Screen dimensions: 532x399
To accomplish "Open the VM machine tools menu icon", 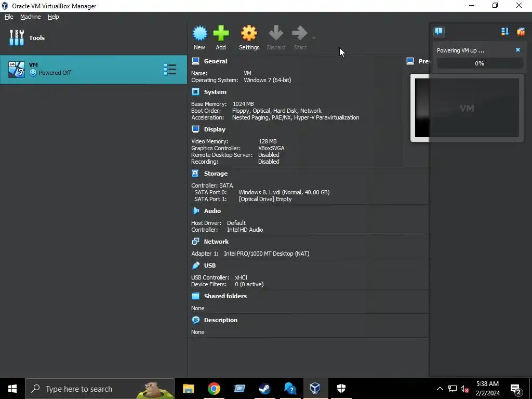I will [x=170, y=69].
